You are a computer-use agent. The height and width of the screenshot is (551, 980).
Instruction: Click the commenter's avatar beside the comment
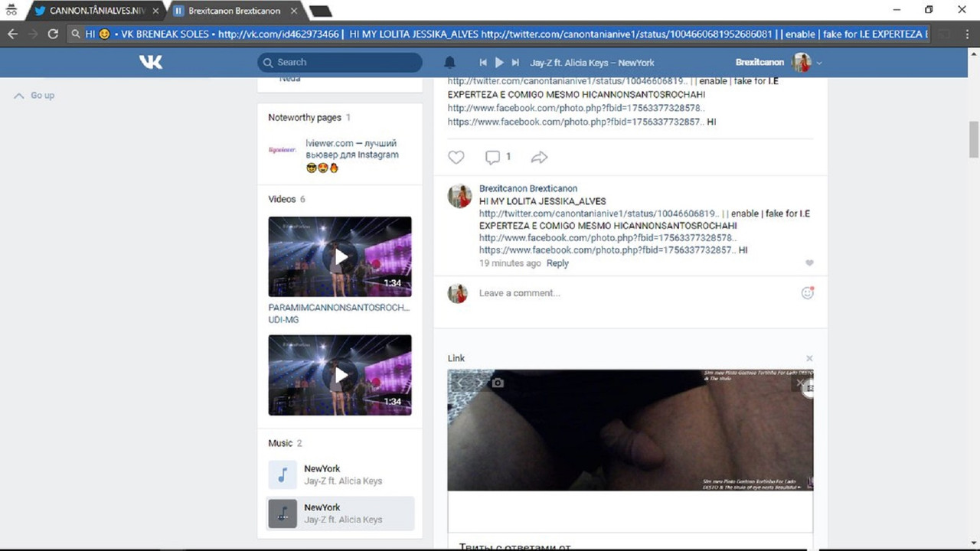(x=460, y=197)
